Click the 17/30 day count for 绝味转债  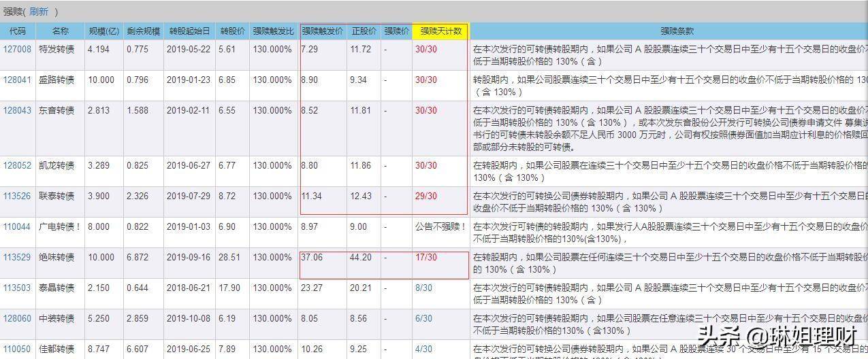426,257
